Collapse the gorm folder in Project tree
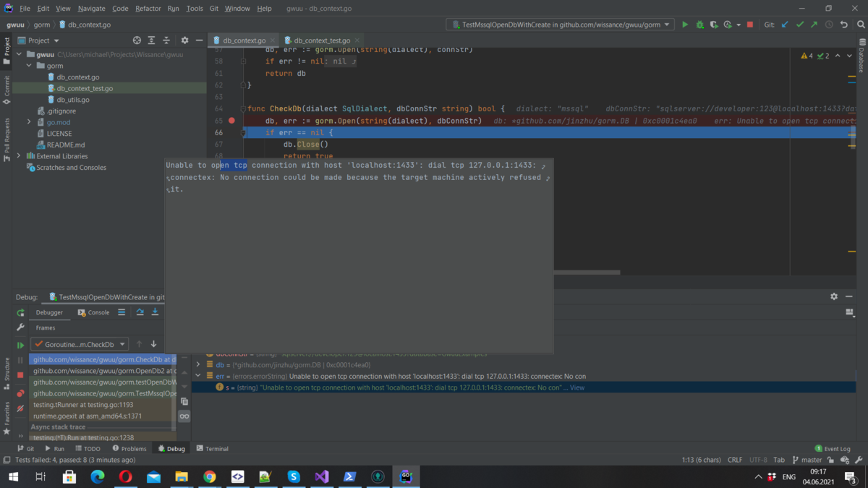 pyautogui.click(x=30, y=65)
